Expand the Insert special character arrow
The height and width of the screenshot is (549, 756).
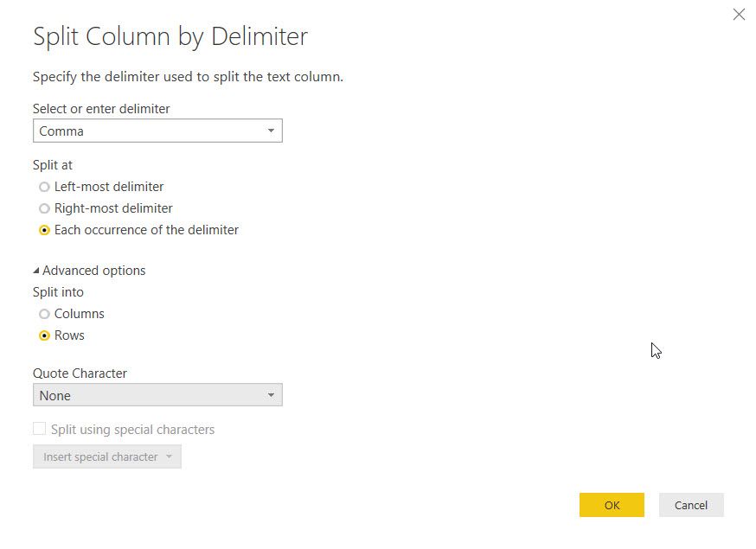pos(169,456)
